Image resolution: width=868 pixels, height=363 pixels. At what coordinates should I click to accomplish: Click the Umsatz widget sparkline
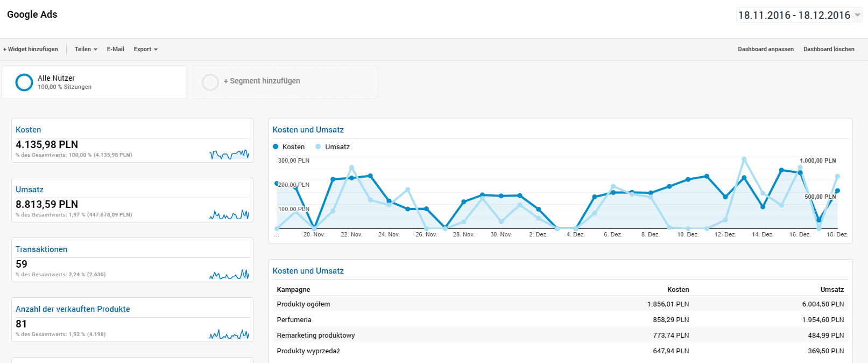pyautogui.click(x=229, y=214)
